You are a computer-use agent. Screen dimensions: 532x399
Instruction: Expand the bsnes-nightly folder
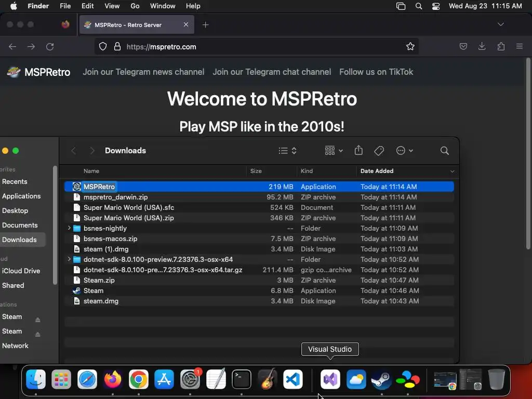click(x=69, y=228)
